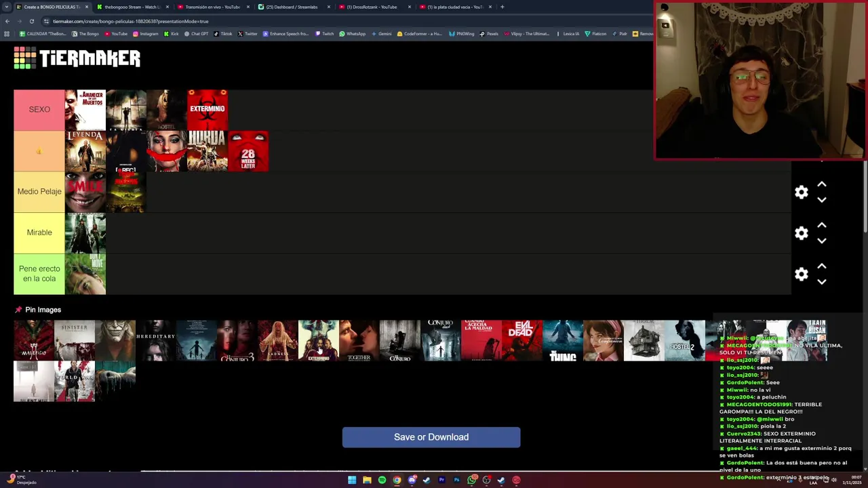Screen dimensions: 868x488
Task: Open File Explorer from taskbar
Action: [x=367, y=480]
